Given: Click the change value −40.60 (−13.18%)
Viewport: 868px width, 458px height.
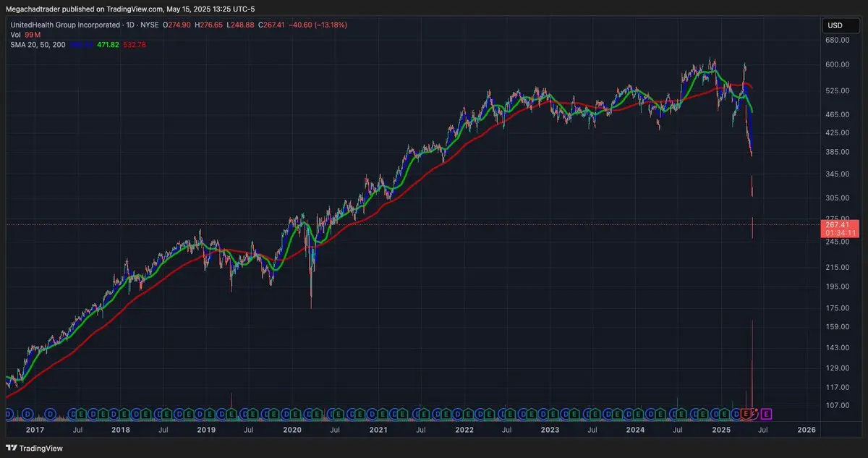Looking at the screenshot, I should 318,25.
